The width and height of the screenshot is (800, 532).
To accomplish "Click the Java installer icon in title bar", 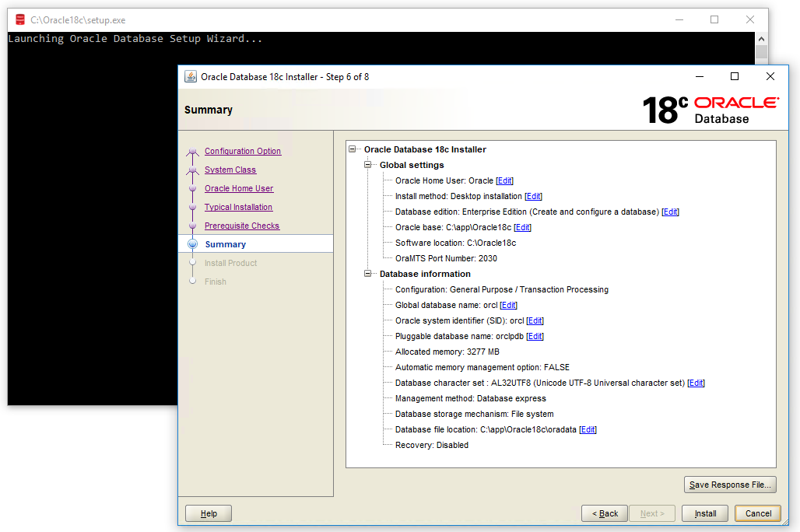I will (x=191, y=76).
